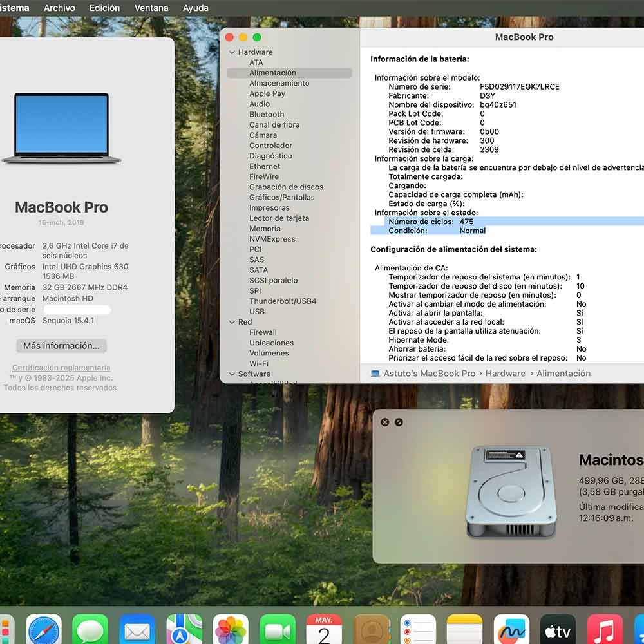Select Apple Pay in the sidebar
This screenshot has width=644, height=644.
[267, 93]
